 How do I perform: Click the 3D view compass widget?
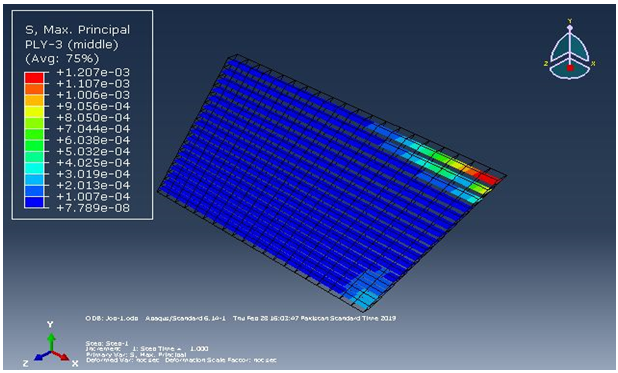pos(570,49)
